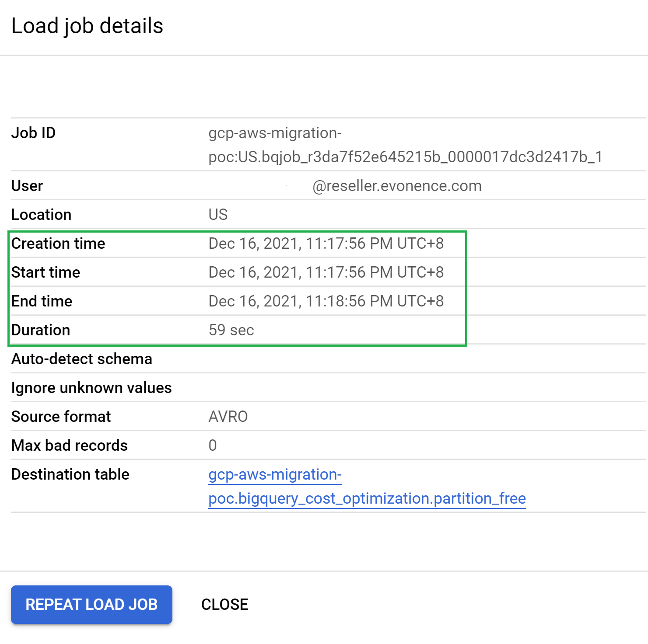
Task: Click the Creation time row
Action: 58,244
